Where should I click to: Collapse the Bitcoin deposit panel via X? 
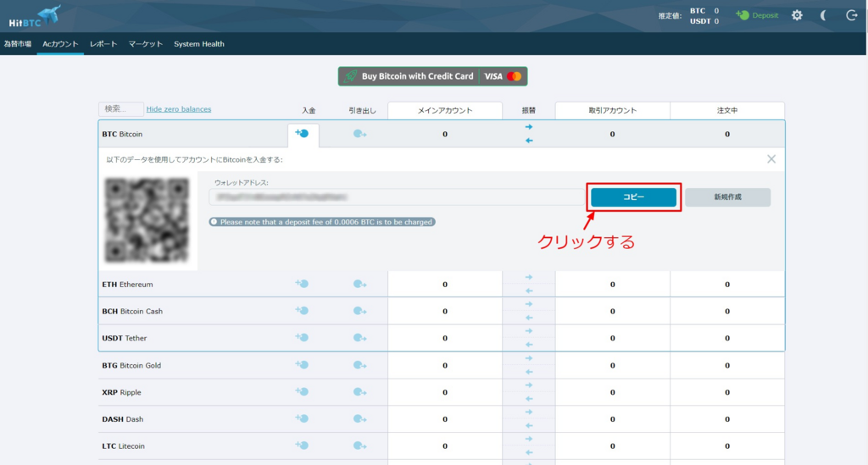tap(771, 159)
